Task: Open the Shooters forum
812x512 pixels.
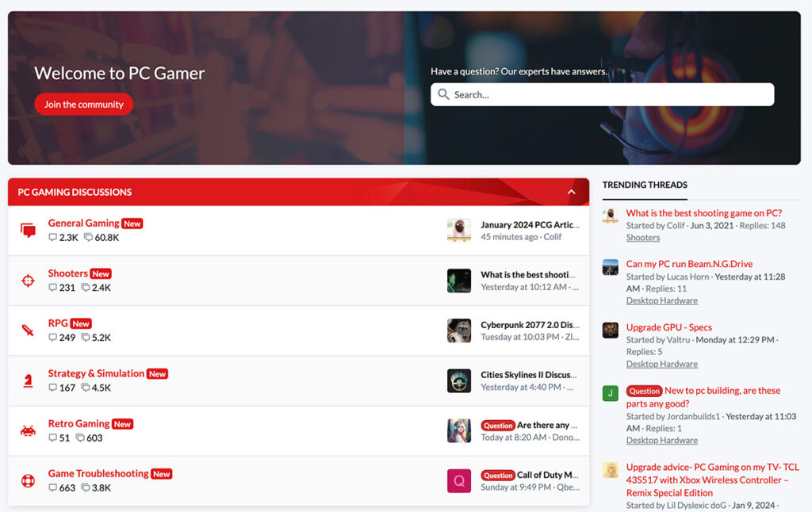Action: (68, 273)
